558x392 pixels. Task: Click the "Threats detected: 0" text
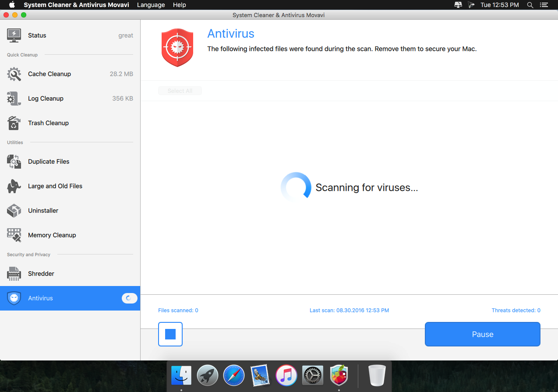516,310
